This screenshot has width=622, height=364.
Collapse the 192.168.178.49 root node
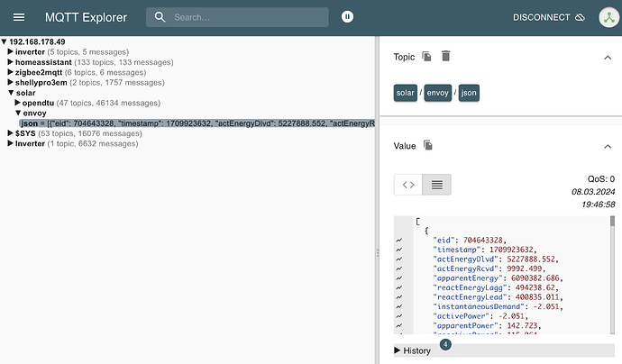tap(4, 41)
